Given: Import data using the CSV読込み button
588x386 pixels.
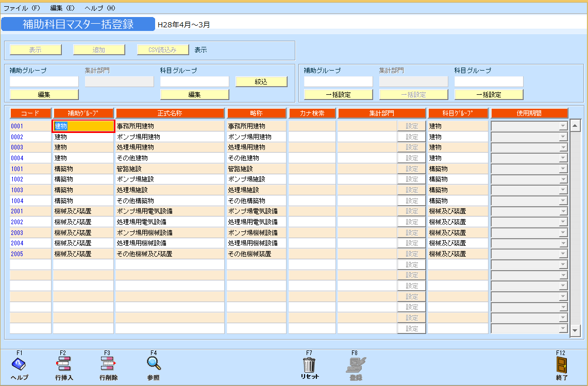Looking at the screenshot, I should pos(162,49).
